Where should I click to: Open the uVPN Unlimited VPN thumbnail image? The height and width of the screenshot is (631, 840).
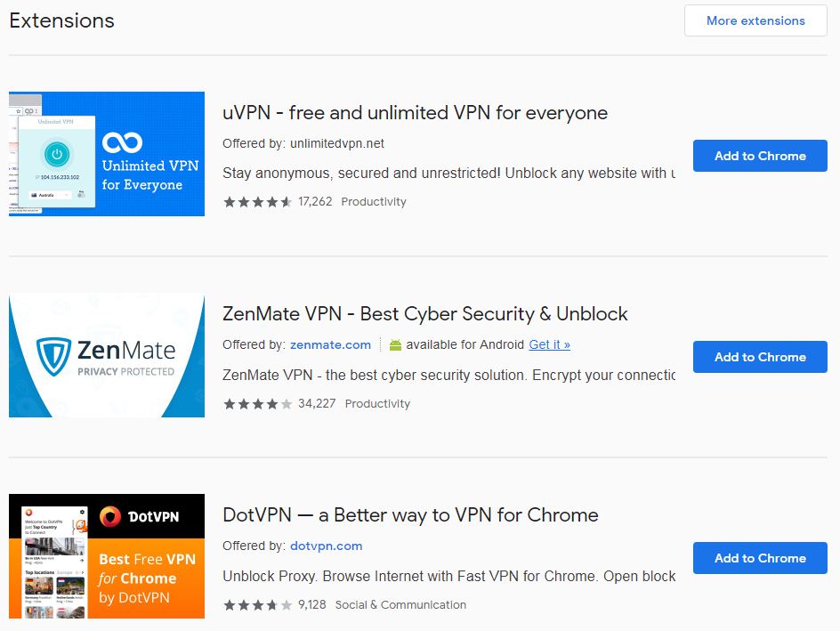click(x=107, y=154)
